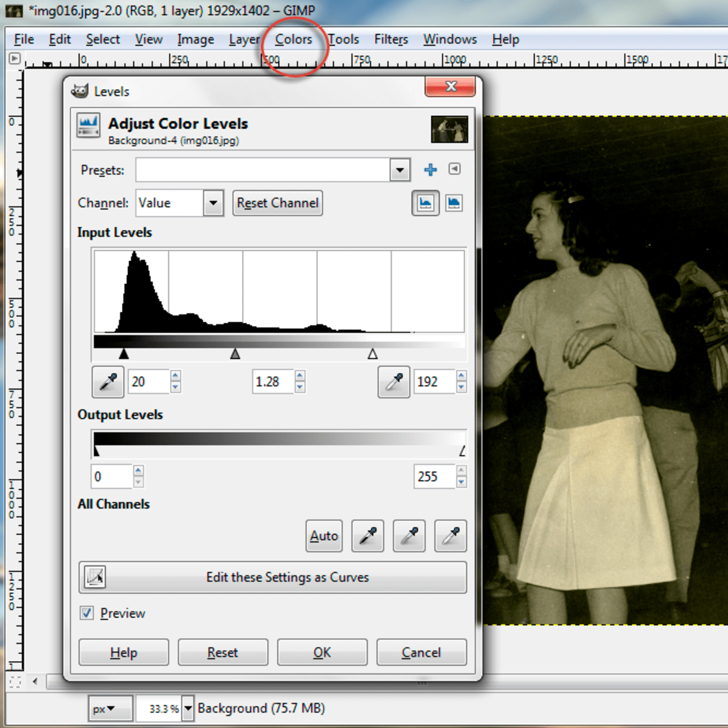The height and width of the screenshot is (728, 728).
Task: Open the Channel dropdown showing Value
Action: click(x=212, y=203)
